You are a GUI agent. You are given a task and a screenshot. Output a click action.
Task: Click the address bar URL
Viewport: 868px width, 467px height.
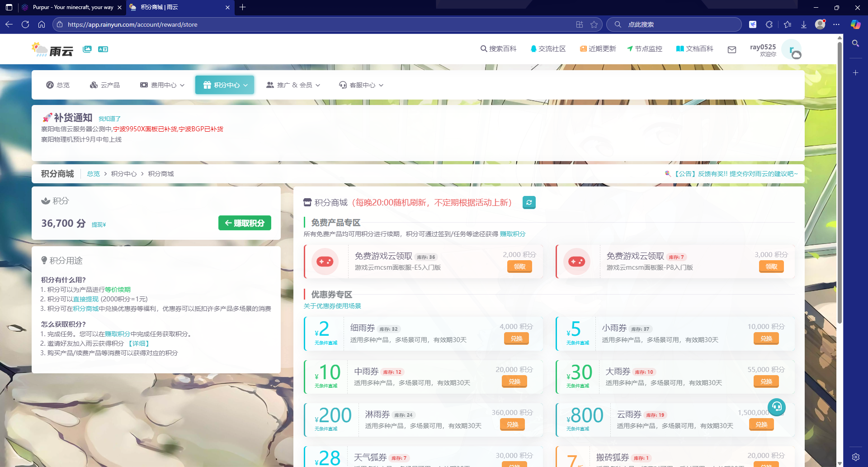(132, 24)
